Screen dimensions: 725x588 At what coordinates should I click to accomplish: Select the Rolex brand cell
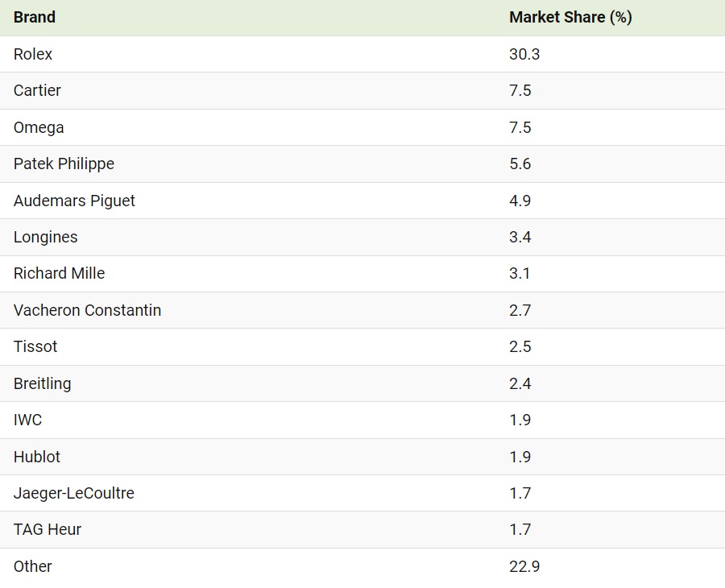point(33,54)
